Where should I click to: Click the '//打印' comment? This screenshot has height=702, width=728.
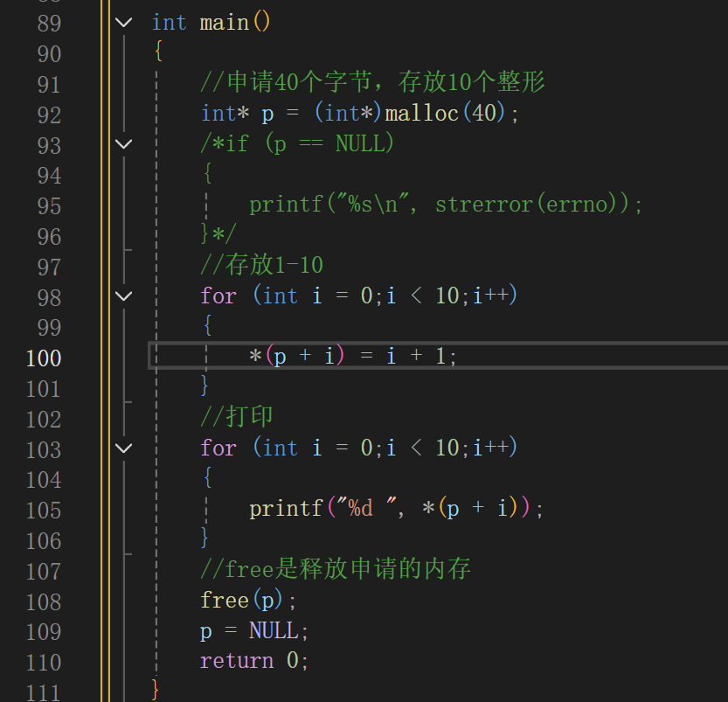pyautogui.click(x=236, y=416)
